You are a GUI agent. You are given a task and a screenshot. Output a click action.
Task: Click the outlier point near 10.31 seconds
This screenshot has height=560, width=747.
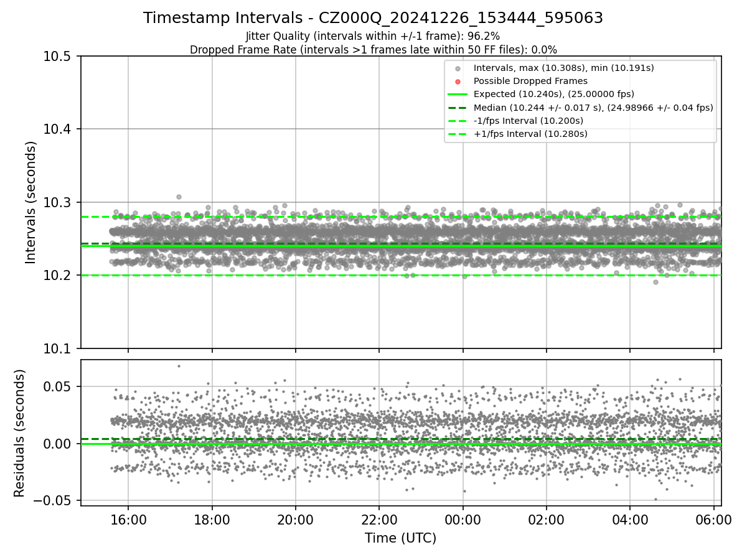[x=179, y=197]
